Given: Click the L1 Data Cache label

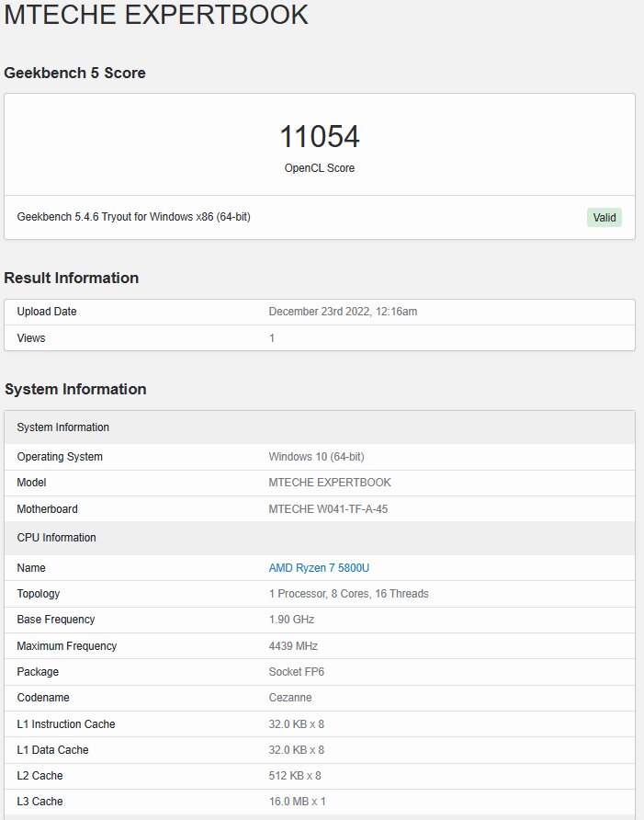Looking at the screenshot, I should tap(52, 750).
